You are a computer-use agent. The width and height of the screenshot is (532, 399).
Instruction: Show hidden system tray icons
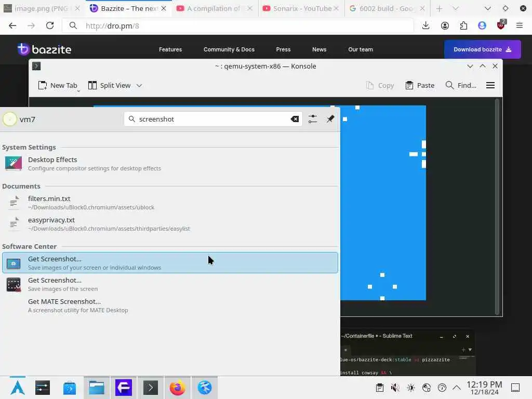(457, 388)
